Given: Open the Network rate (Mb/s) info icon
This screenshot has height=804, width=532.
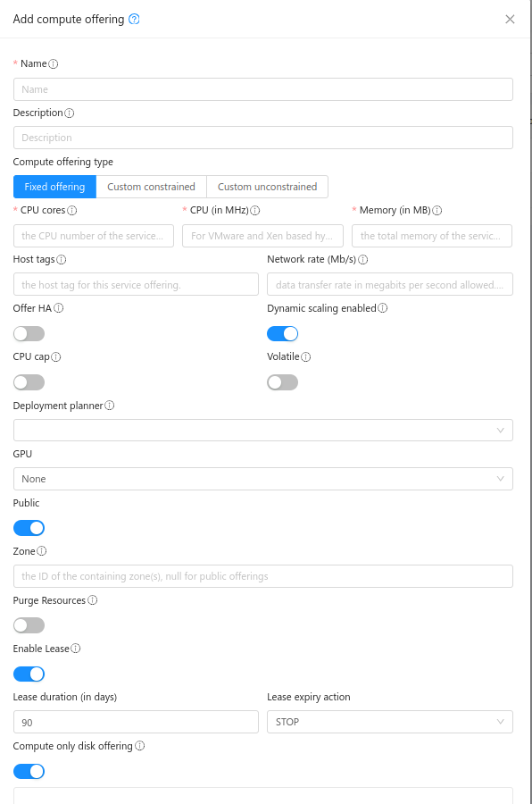Looking at the screenshot, I should 363,259.
